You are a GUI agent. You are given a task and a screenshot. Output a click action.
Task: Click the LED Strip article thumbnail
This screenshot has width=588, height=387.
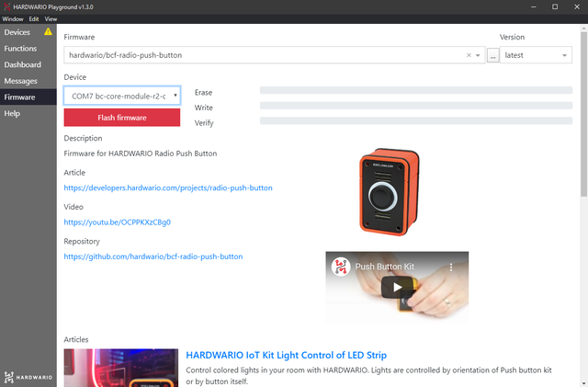tap(120, 368)
